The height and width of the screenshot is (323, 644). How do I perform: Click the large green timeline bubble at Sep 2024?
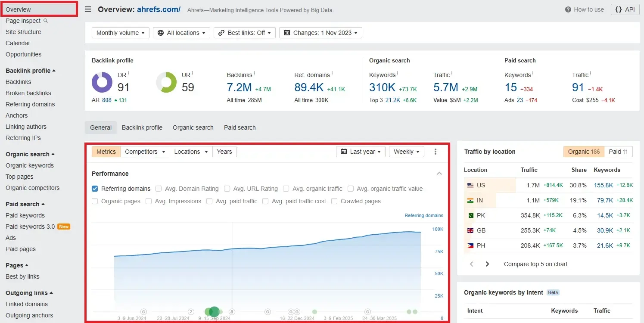(214, 311)
